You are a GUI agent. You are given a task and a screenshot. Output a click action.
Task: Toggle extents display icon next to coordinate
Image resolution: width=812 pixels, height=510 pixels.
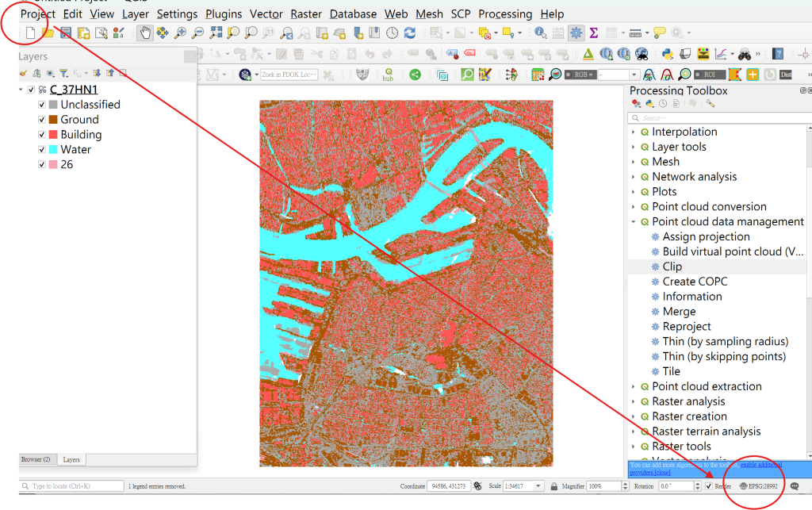(477, 486)
